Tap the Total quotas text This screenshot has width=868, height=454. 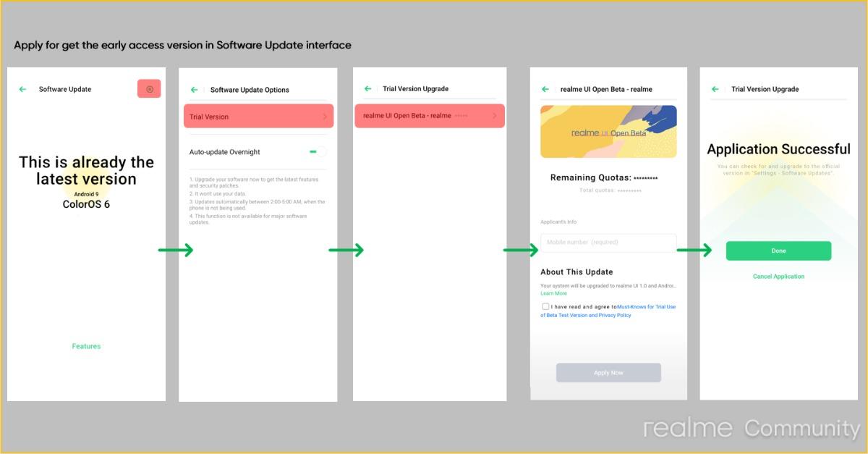tap(610, 190)
